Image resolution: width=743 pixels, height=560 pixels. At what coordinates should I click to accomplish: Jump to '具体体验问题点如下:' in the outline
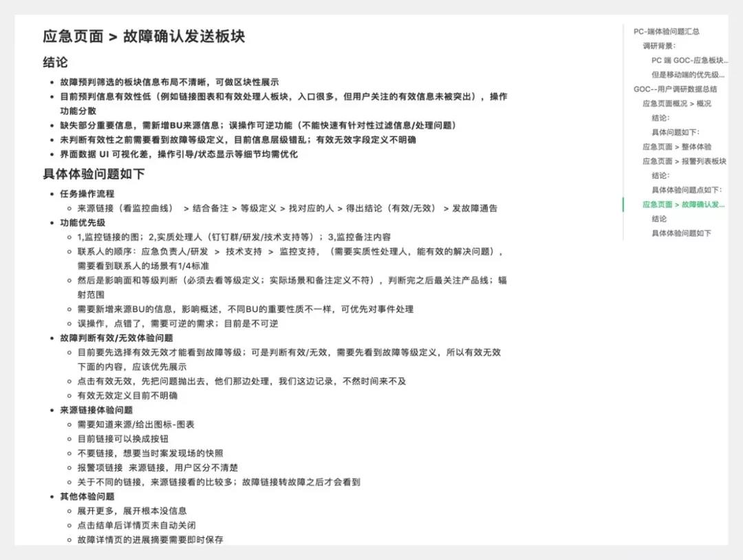687,190
